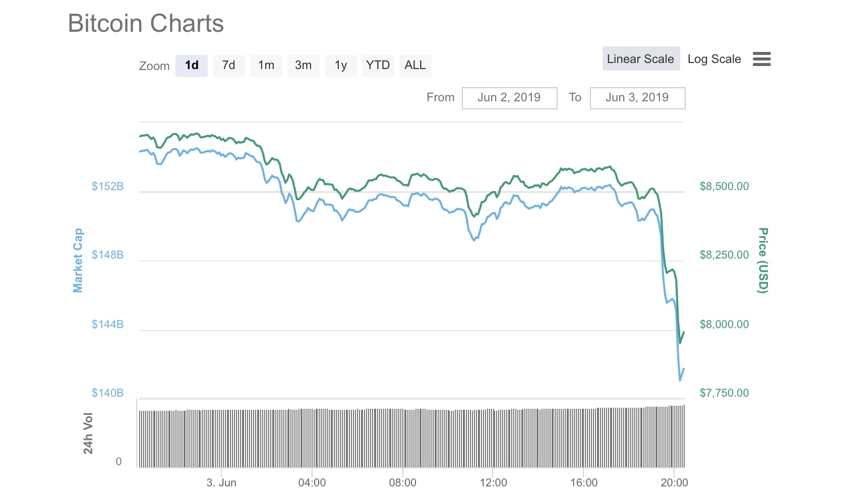The width and height of the screenshot is (841, 504).
Task: Click the 24h volume bar area
Action: coord(411,437)
